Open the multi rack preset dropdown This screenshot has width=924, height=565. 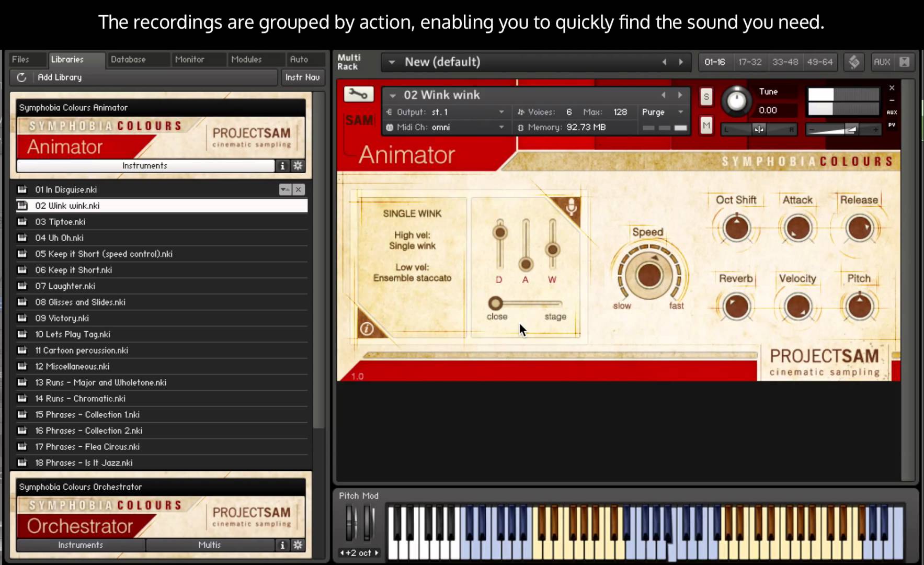tap(391, 62)
